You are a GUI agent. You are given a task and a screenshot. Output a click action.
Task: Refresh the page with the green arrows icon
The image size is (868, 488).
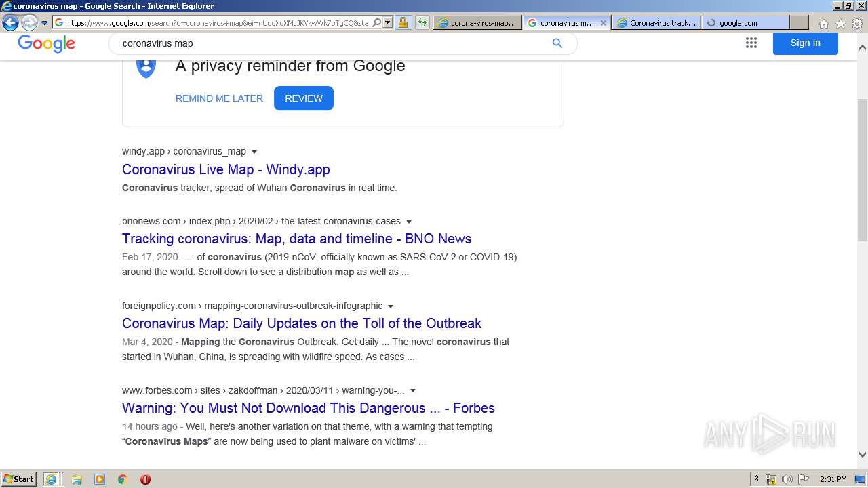pyautogui.click(x=422, y=22)
